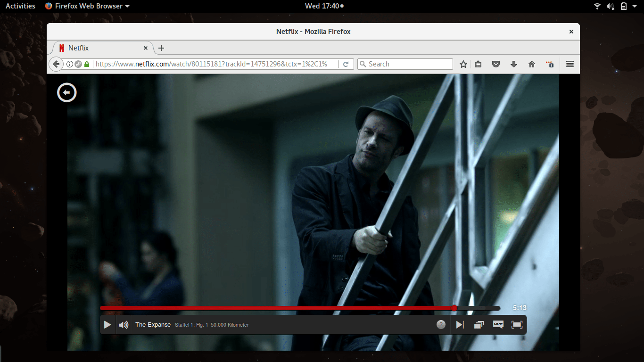Screen dimensions: 644x362
Task: Click the green secure padlock icon
Action: click(x=87, y=64)
